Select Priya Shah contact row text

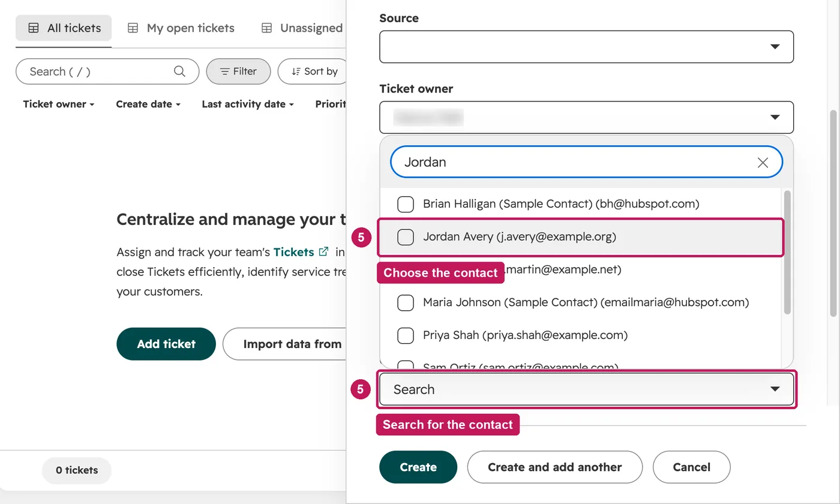525,335
